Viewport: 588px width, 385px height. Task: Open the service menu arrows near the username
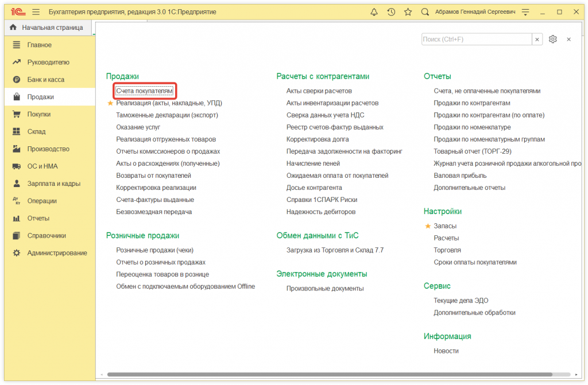[x=525, y=11]
